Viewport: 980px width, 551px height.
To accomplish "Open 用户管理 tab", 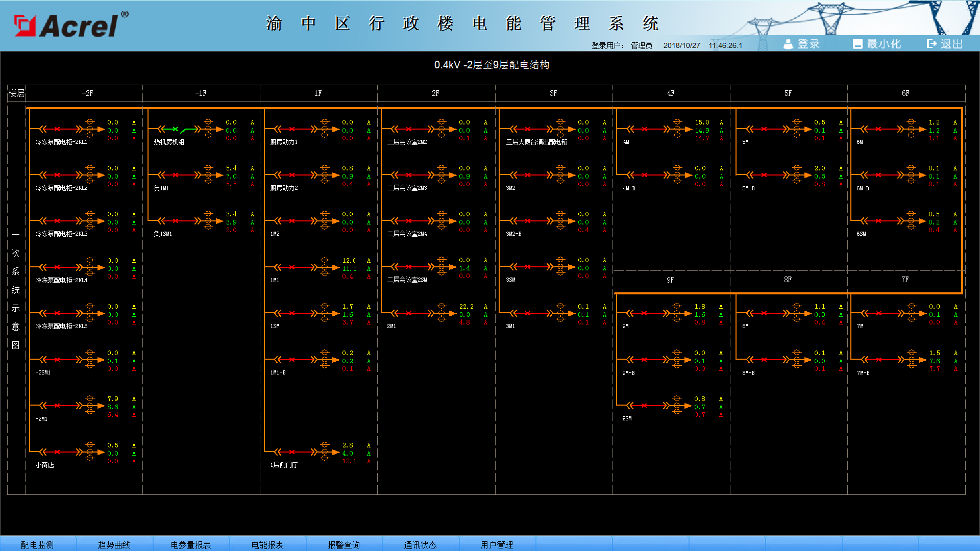I will click(x=497, y=544).
